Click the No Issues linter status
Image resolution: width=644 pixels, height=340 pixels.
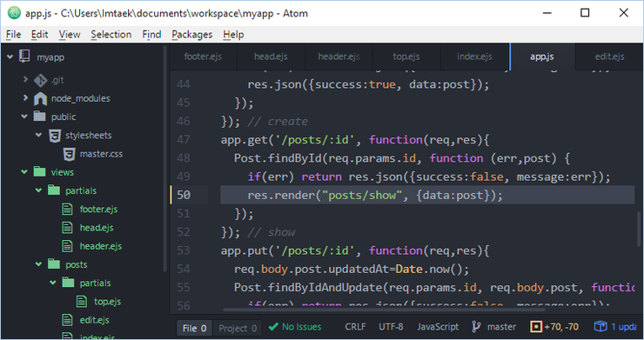pyautogui.click(x=295, y=327)
